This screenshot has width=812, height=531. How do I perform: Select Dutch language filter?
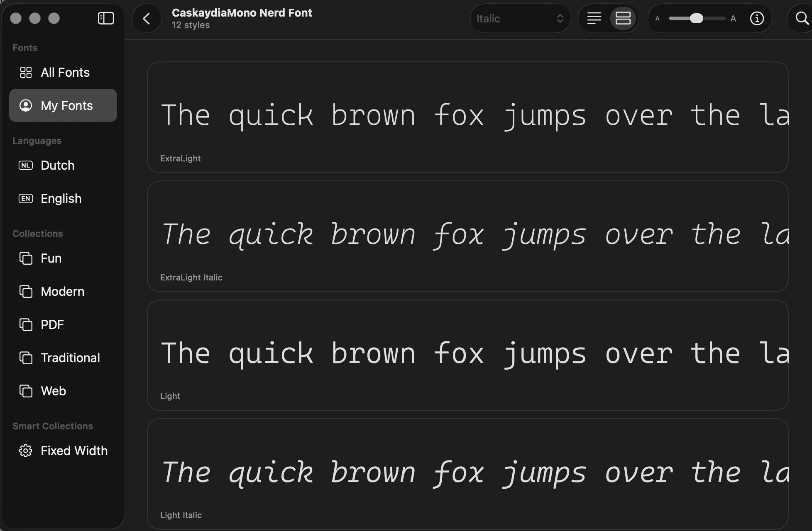[x=57, y=166]
